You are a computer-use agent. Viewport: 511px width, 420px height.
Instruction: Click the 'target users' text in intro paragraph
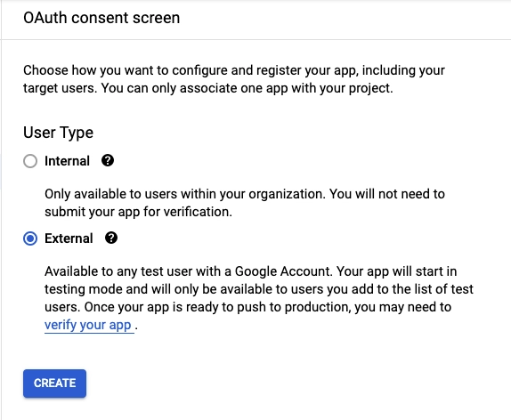(x=59, y=88)
